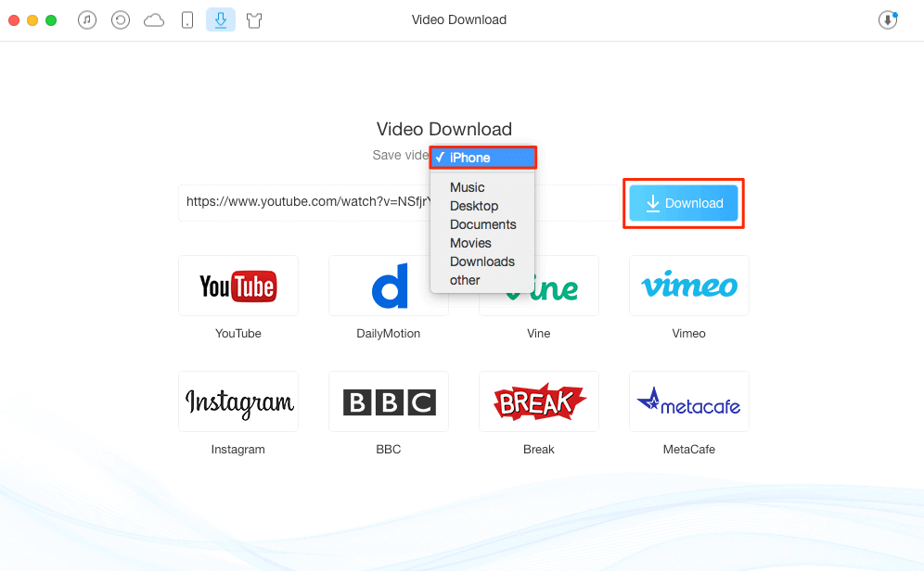Open the YouTube logo tile
Viewport: 924px width, 573px height.
pos(238,286)
